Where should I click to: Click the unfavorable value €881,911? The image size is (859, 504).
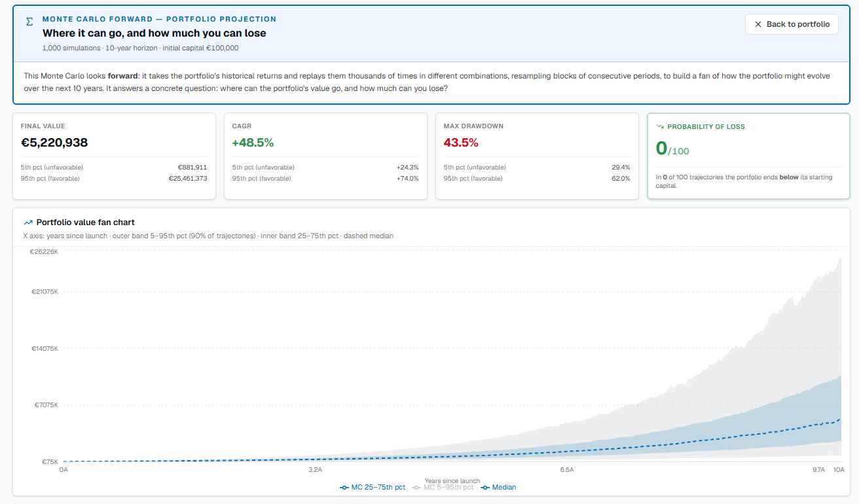(192, 168)
